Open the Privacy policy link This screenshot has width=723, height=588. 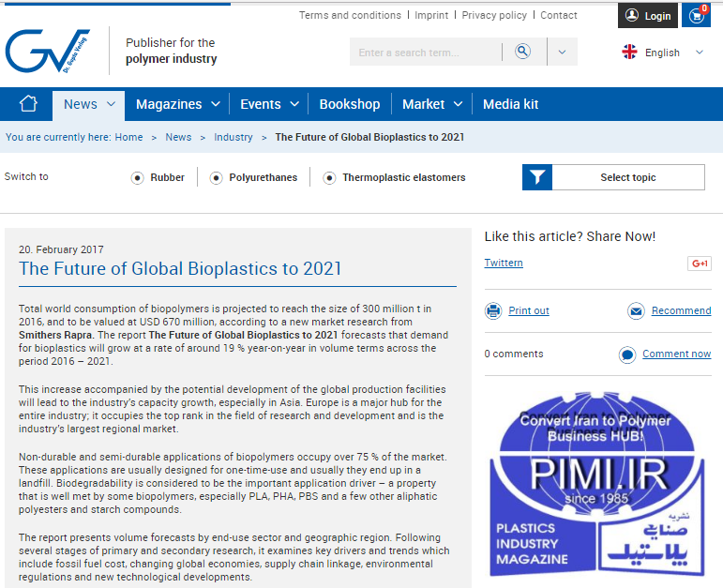[494, 15]
